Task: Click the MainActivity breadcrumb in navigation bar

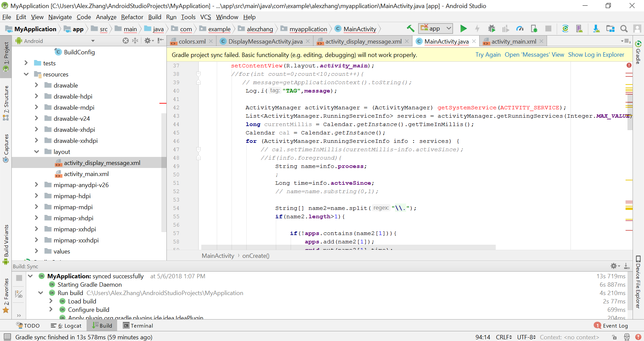Action: (x=356, y=29)
